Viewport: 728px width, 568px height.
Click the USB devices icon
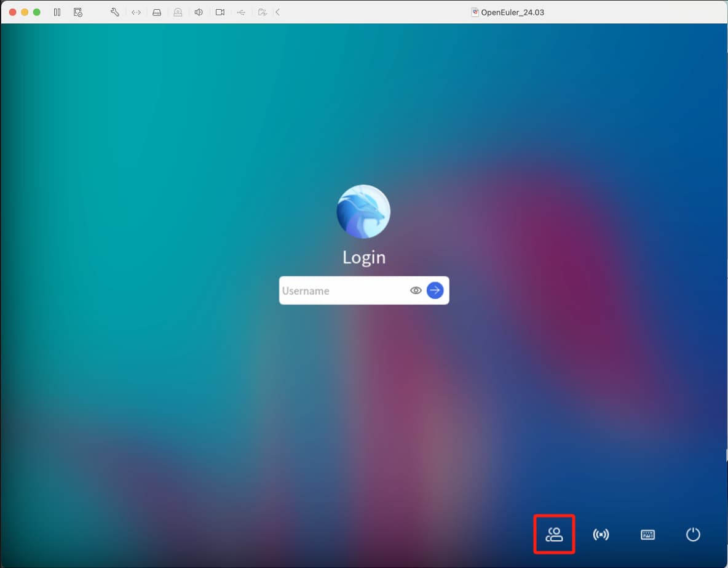point(240,12)
